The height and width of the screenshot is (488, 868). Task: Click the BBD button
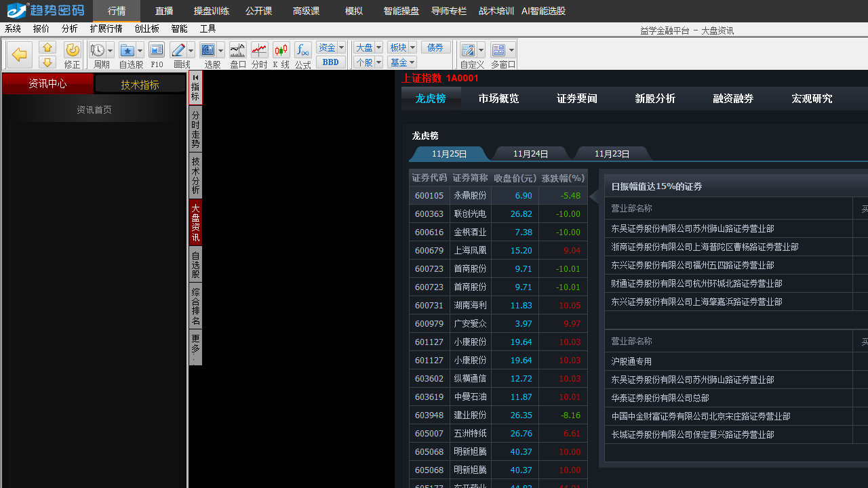click(330, 62)
